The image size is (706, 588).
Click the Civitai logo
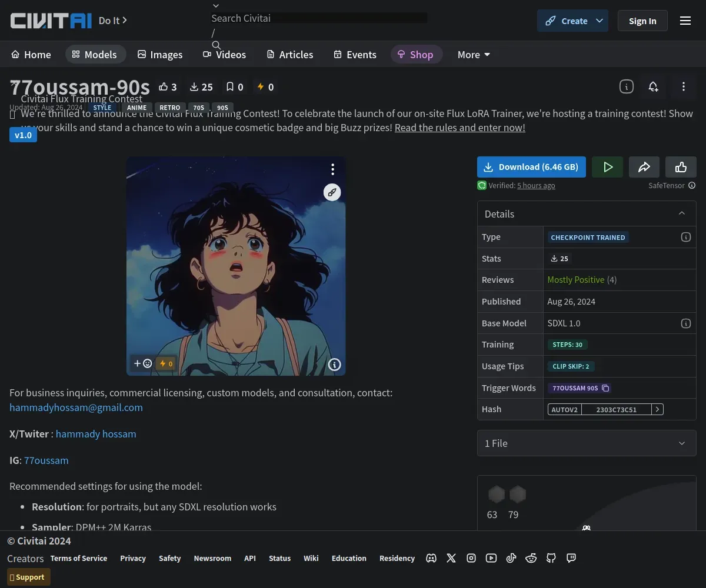51,21
